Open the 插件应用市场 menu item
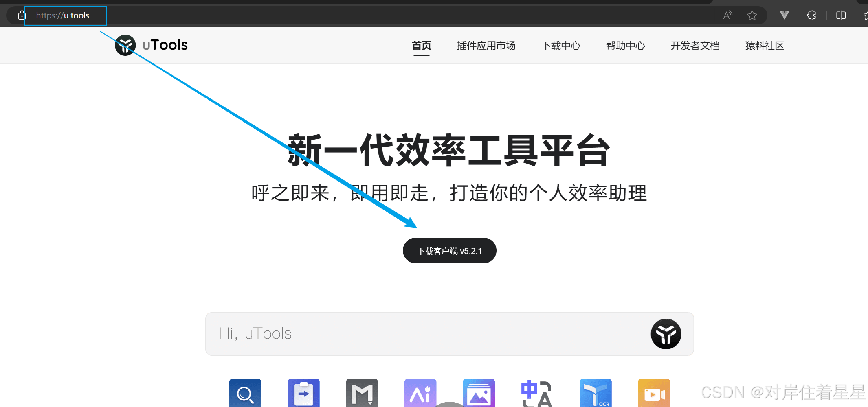The image size is (868, 407). [486, 46]
